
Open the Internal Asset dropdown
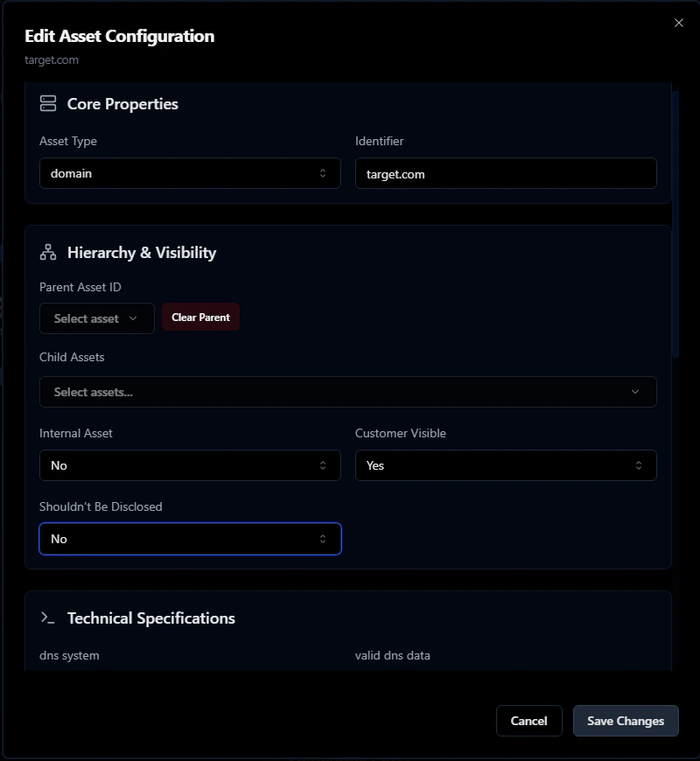(x=190, y=465)
